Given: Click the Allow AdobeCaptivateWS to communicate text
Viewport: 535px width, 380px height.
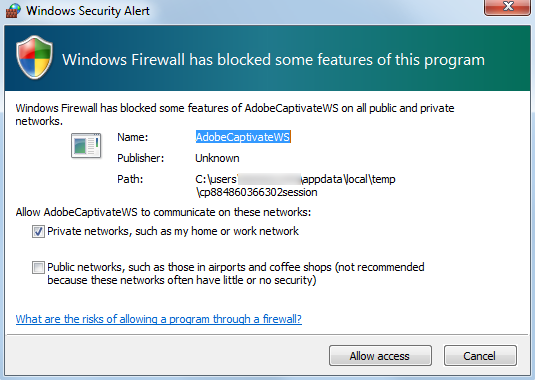Looking at the screenshot, I should 163,212.
